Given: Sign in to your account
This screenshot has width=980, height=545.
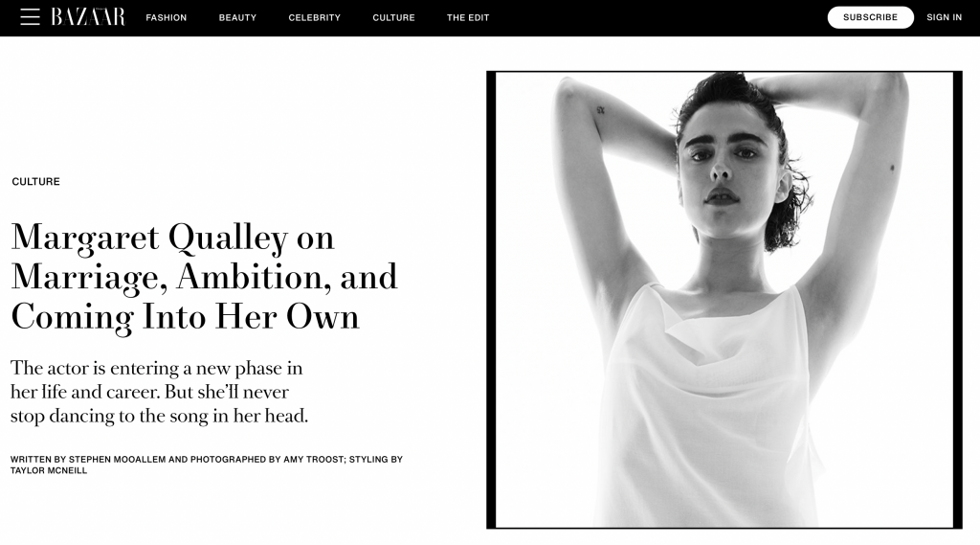Looking at the screenshot, I should coord(945,17).
